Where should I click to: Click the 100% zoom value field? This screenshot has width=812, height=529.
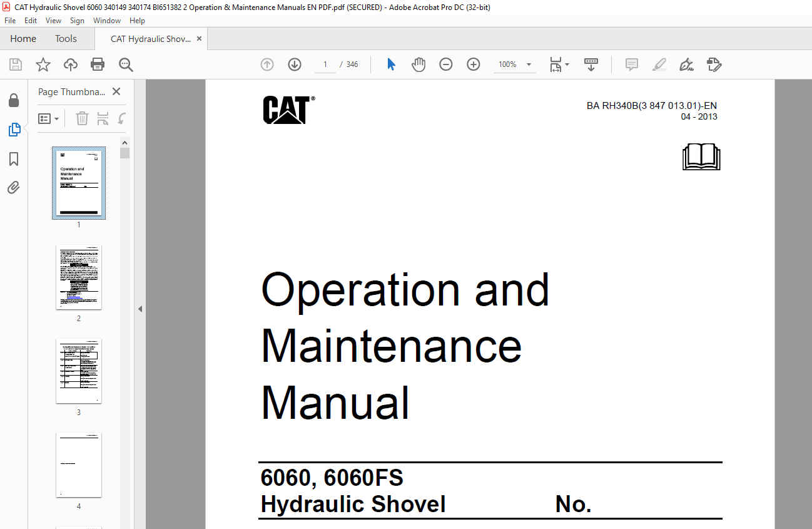(507, 64)
